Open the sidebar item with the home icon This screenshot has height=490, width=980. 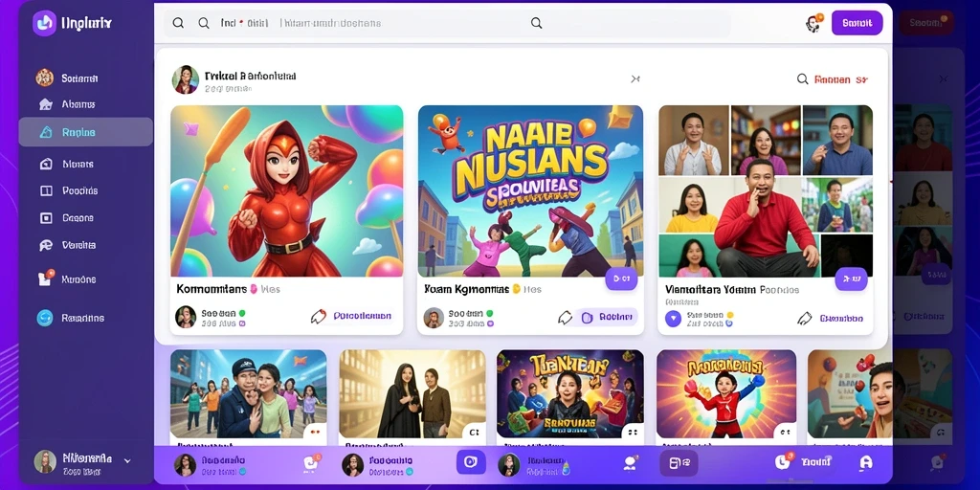click(67, 104)
